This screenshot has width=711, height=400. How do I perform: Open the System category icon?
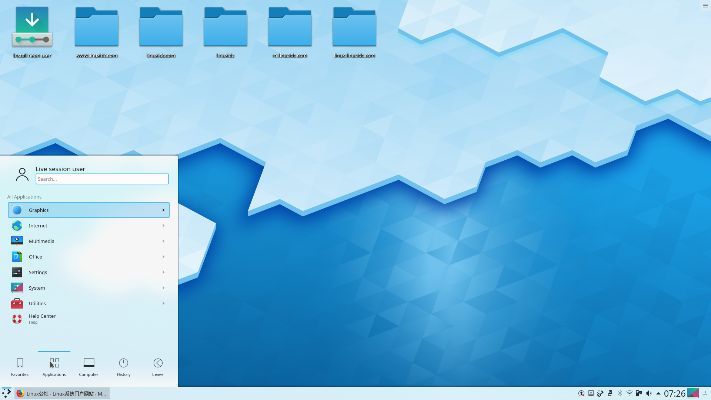[17, 288]
